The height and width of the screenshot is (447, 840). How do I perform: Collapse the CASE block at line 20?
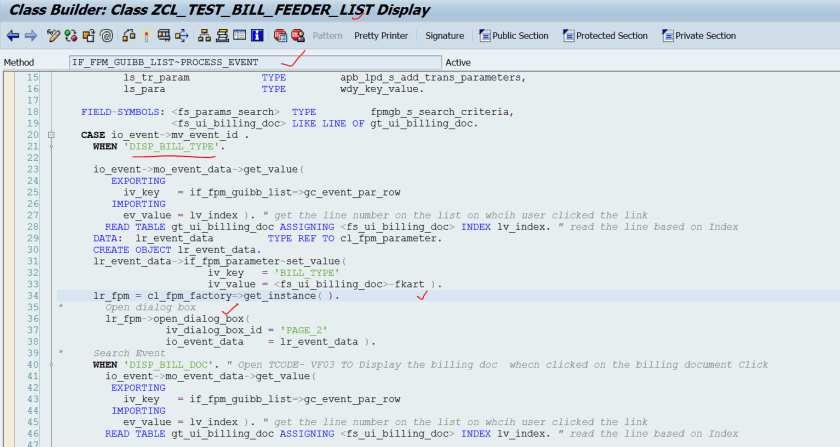click(51, 135)
